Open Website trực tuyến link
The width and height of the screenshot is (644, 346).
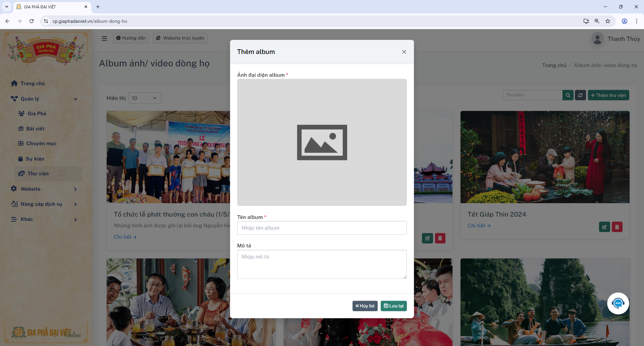click(x=180, y=38)
